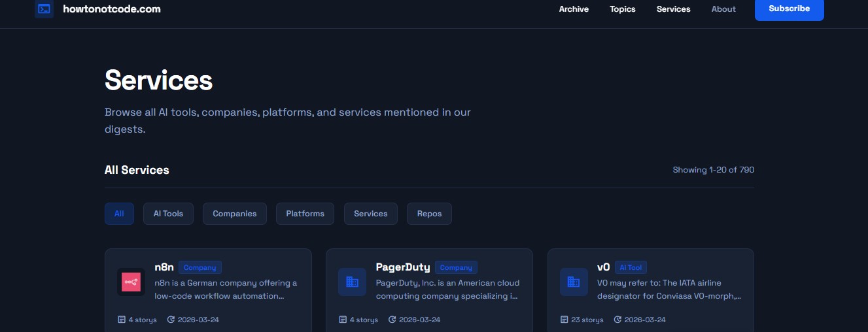The width and height of the screenshot is (868, 332).
Task: Click 'Showing 1-20 of 790' text
Action: [x=714, y=170]
